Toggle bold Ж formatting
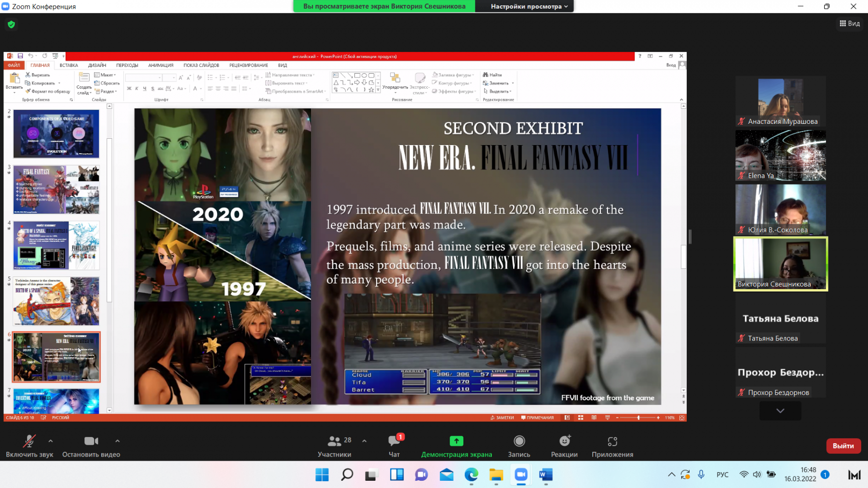Screen dimensions: 868x488 coord(129,89)
